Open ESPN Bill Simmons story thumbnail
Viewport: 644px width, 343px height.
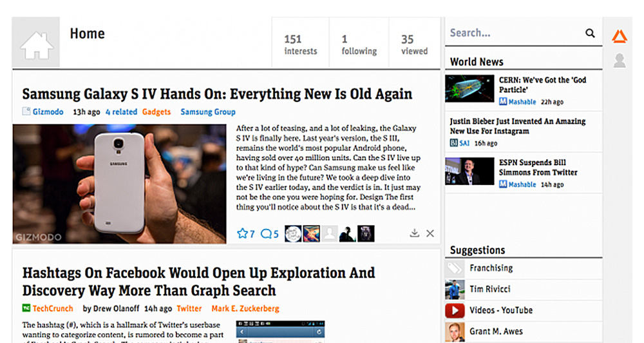tap(469, 171)
